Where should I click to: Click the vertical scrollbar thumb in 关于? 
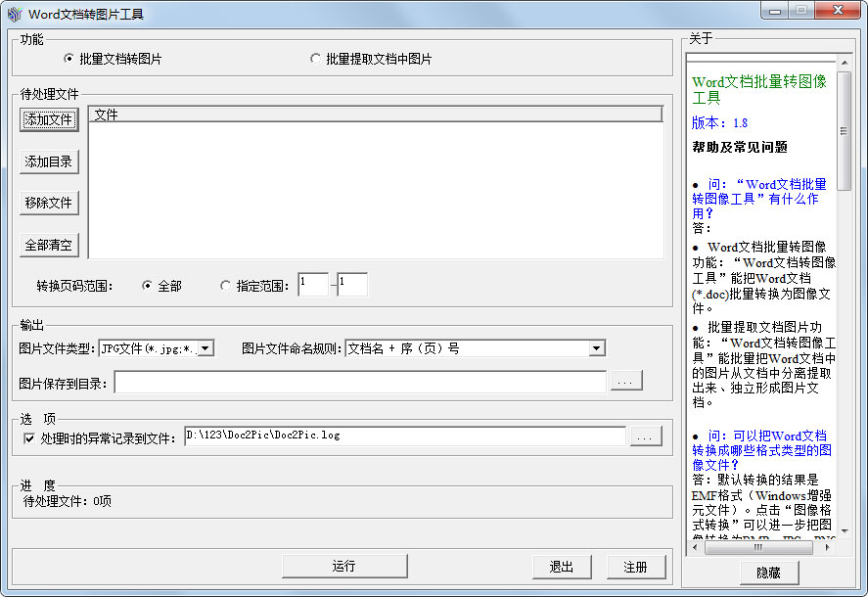coord(845,131)
